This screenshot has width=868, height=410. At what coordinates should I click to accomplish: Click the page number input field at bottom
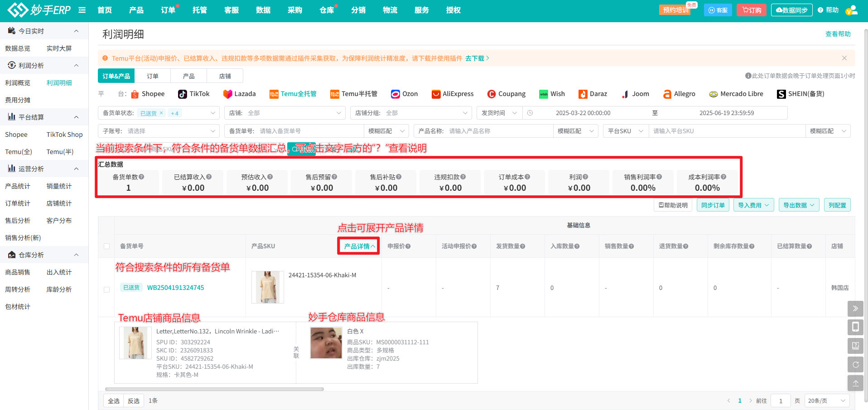click(x=781, y=400)
